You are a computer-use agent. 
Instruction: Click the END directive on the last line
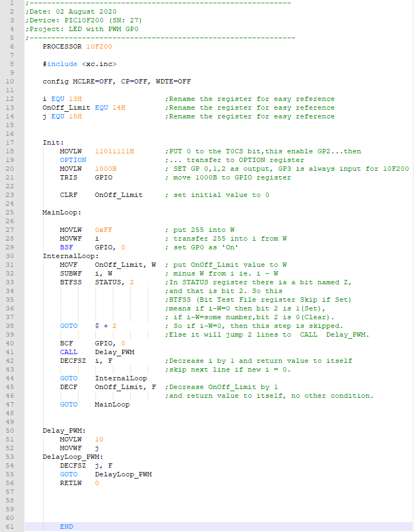point(67,527)
